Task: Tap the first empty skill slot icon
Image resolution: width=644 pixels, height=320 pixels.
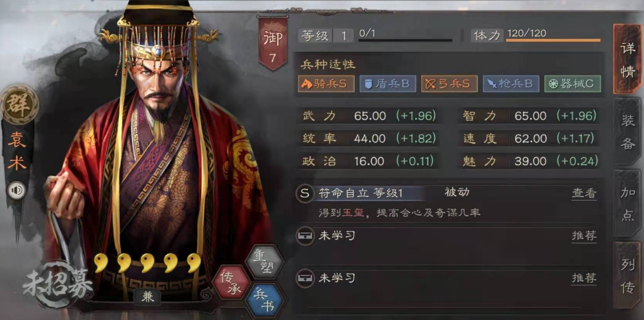Action: [x=304, y=236]
